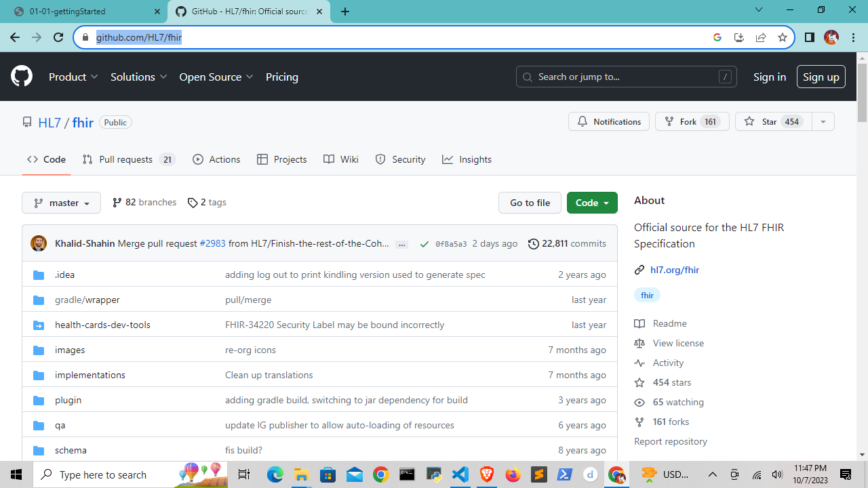Viewport: 868px width, 488px height.
Task: Open the browser side panel icon
Action: tap(809, 37)
